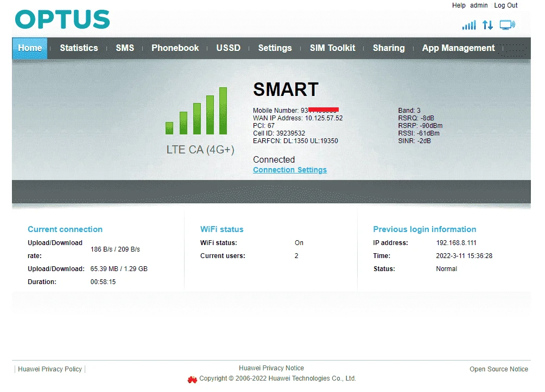Image resolution: width=545 pixels, height=392 pixels.
Task: Click the EARFCN DL:1350 UL:19350 line
Action: pos(295,141)
